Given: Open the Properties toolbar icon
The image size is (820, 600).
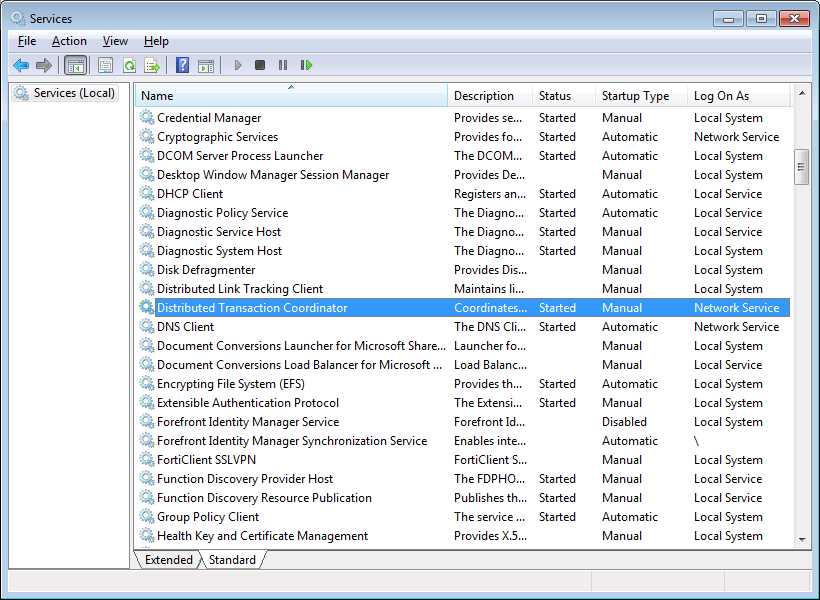Looking at the screenshot, I should point(106,65).
